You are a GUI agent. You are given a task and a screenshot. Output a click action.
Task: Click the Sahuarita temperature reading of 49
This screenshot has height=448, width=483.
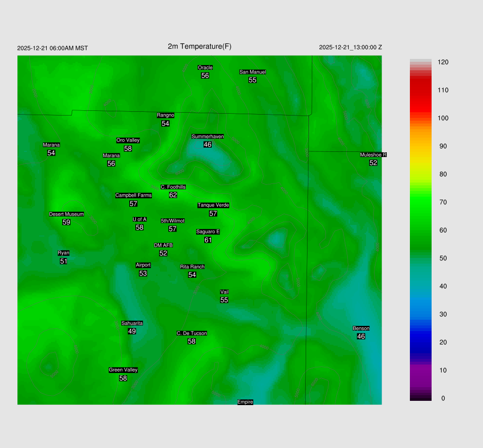(x=132, y=332)
